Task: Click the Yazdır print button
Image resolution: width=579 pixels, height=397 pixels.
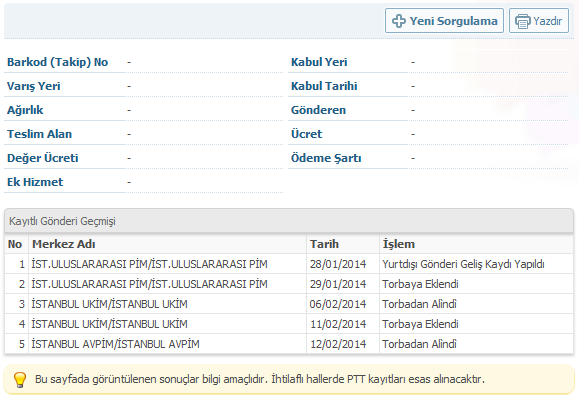Action: pos(539,21)
